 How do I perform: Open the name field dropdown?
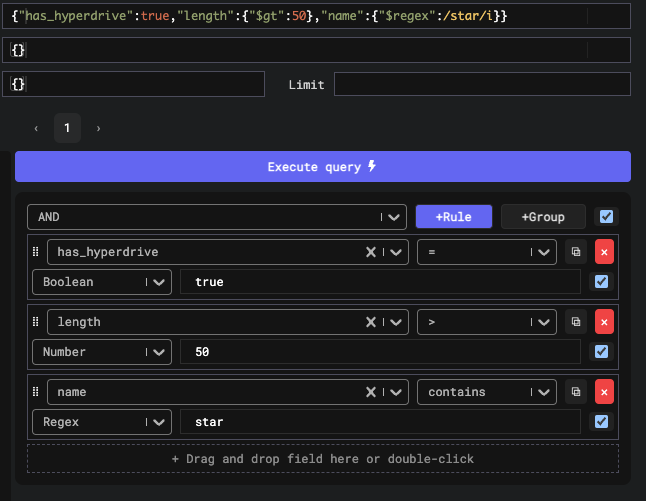[228, 392]
